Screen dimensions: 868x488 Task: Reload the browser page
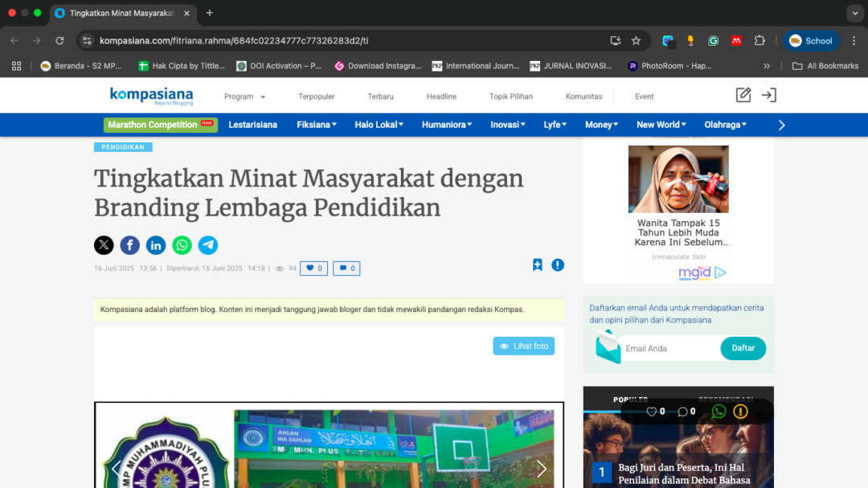click(x=59, y=40)
